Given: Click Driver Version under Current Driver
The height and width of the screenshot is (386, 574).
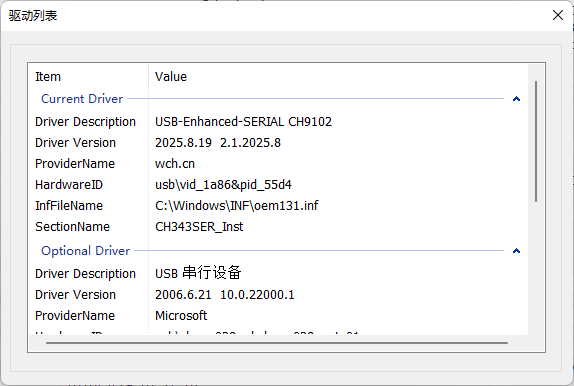Looking at the screenshot, I should (75, 143).
